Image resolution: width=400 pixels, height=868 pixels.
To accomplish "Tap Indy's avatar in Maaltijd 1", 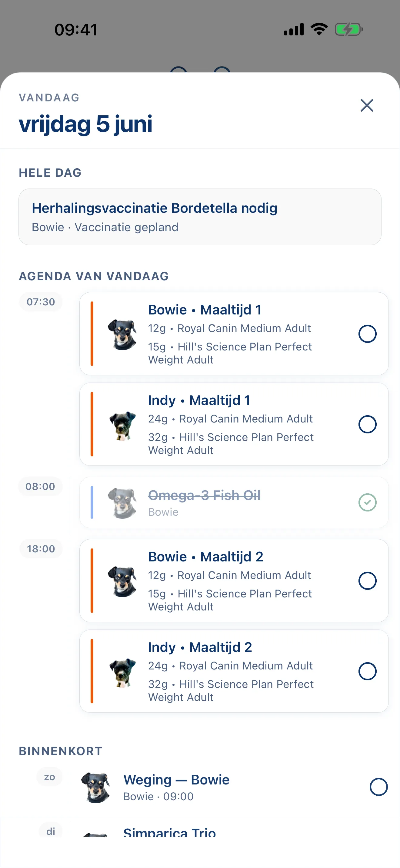I will tap(122, 425).
